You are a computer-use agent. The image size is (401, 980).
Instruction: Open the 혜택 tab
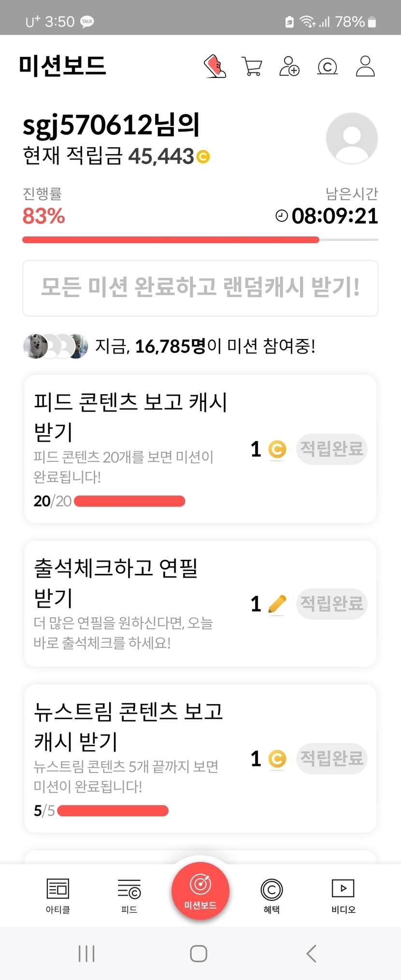(272, 896)
